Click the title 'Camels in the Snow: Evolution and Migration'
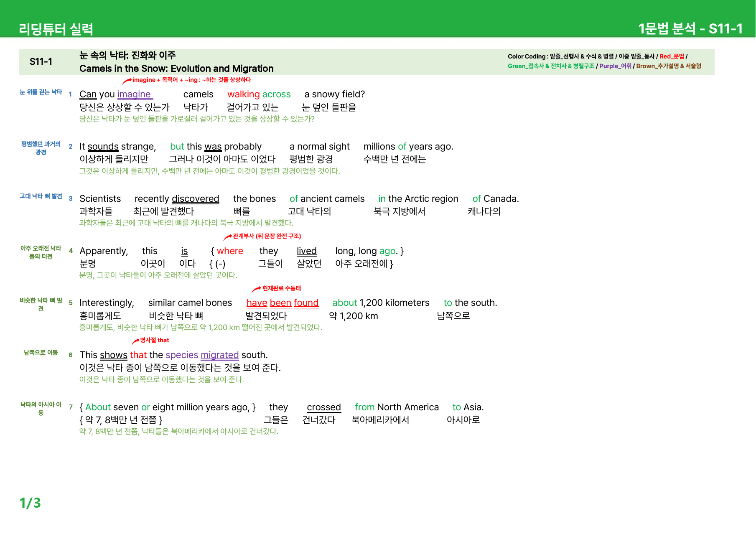 [x=176, y=69]
